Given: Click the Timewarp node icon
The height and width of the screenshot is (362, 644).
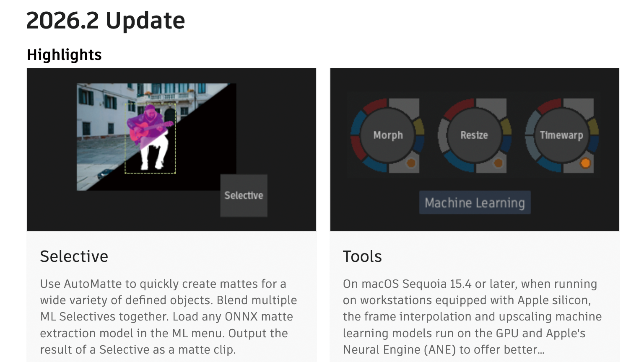Looking at the screenshot, I should click(561, 135).
